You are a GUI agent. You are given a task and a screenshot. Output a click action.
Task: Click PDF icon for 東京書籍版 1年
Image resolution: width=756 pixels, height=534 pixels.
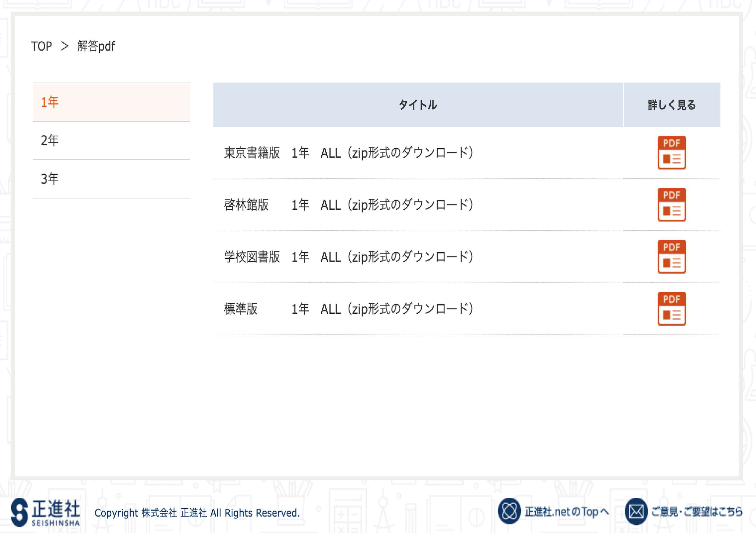coord(671,153)
